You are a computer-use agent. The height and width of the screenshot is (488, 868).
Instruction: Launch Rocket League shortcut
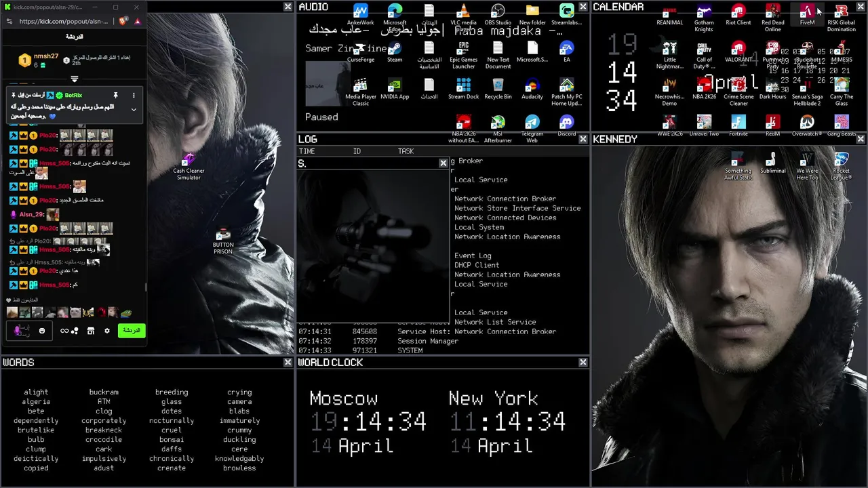point(841,165)
